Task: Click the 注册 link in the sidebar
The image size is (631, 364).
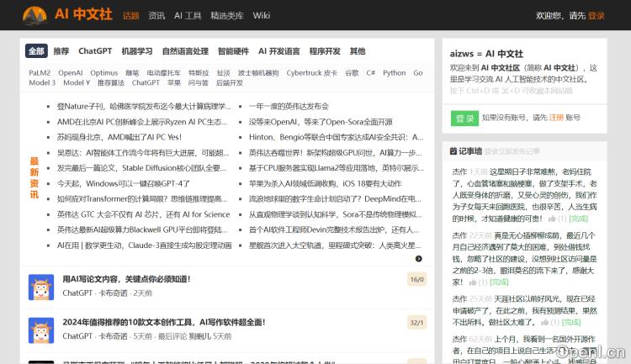Action: [x=556, y=119]
